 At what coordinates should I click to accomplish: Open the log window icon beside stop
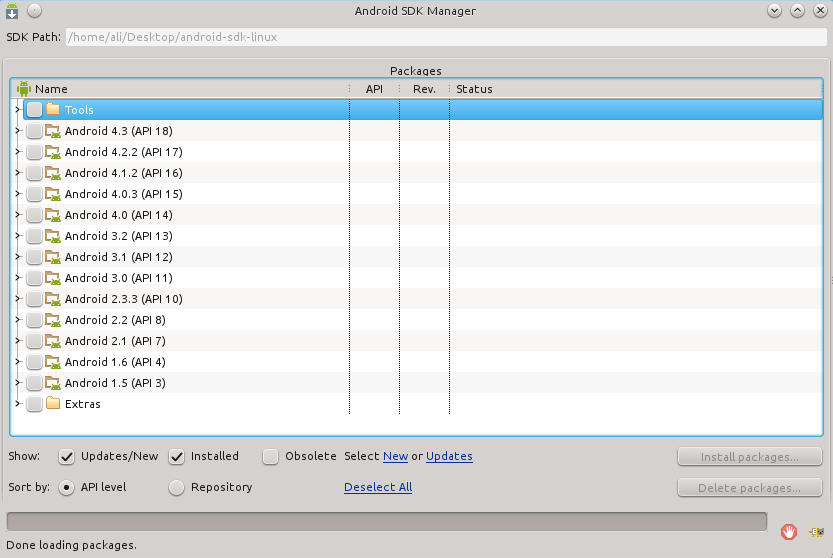[x=817, y=531]
